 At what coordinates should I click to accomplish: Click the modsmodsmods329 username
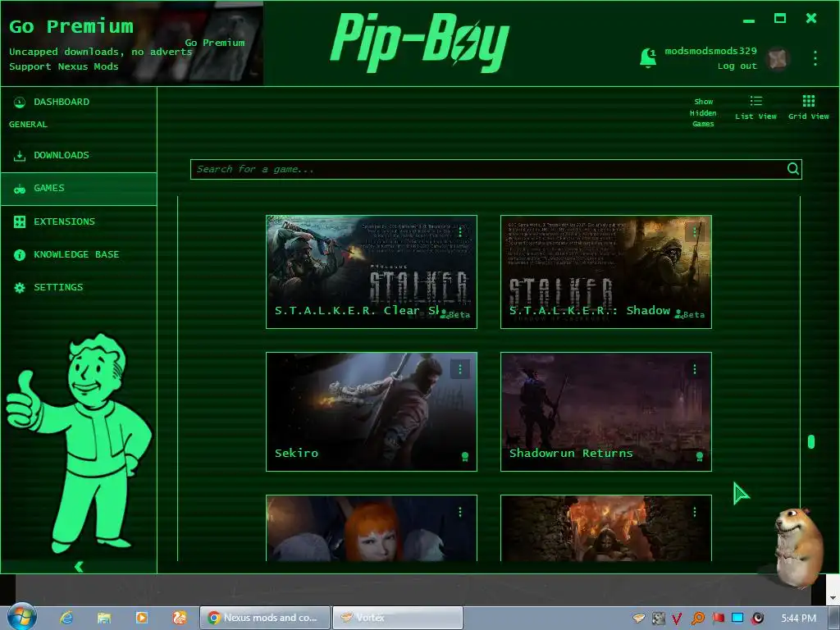710,51
